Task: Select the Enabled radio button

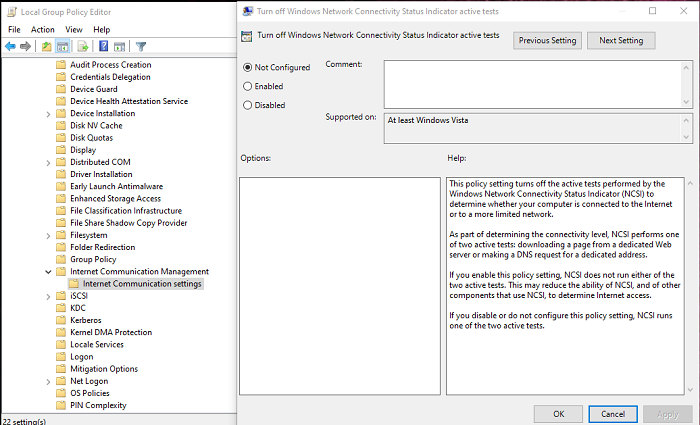Action: [x=248, y=86]
